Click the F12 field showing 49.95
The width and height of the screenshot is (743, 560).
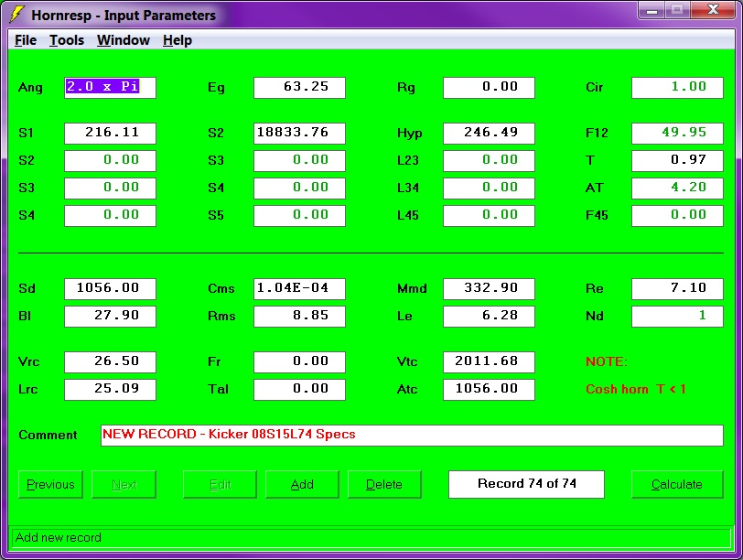pyautogui.click(x=678, y=133)
